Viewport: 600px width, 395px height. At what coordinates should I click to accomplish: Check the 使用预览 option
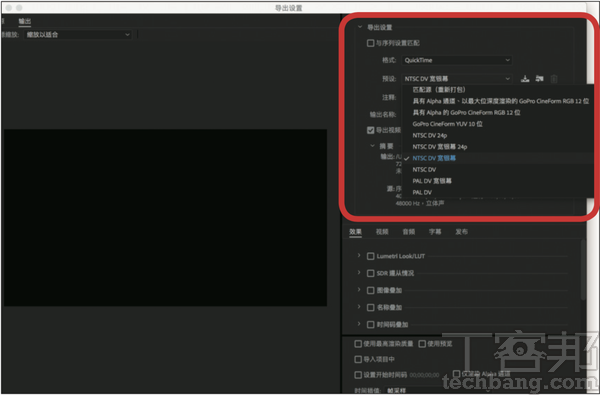[422, 344]
